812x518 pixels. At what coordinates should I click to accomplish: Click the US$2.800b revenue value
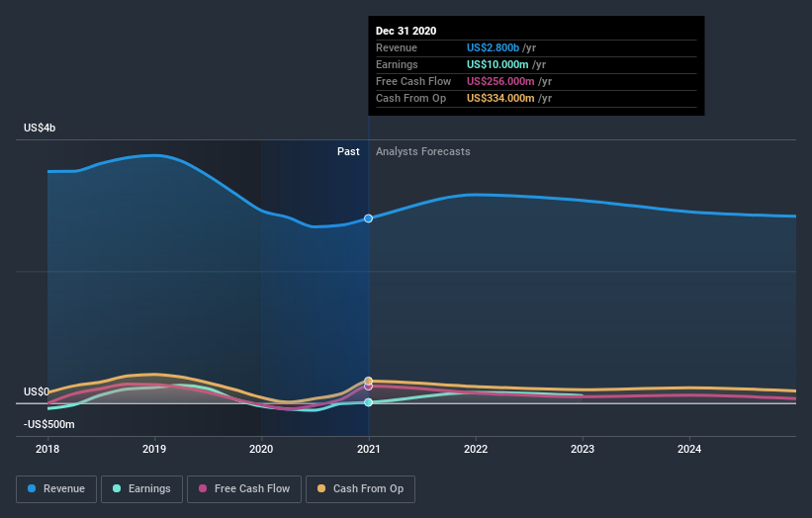pyautogui.click(x=493, y=47)
